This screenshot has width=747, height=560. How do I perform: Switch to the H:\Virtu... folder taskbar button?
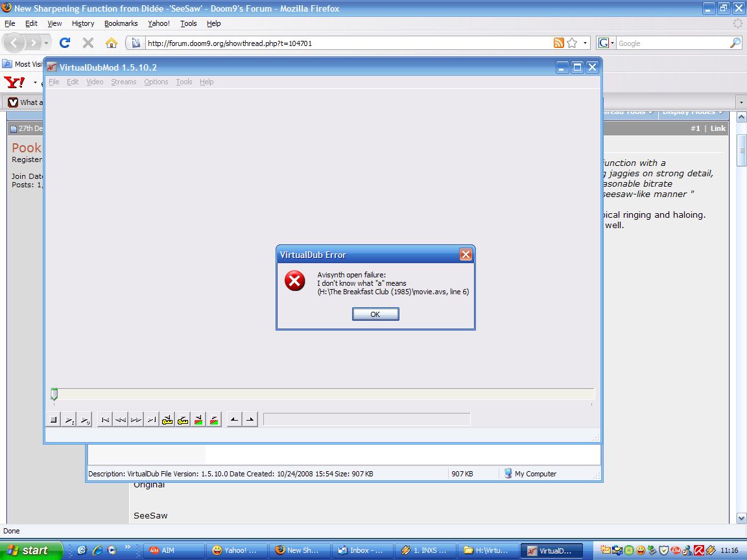point(488,550)
